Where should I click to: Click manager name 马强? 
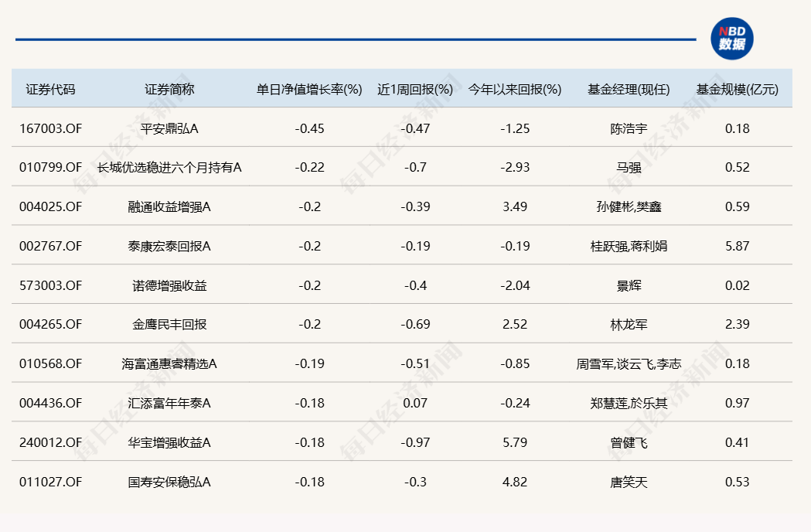click(x=629, y=167)
